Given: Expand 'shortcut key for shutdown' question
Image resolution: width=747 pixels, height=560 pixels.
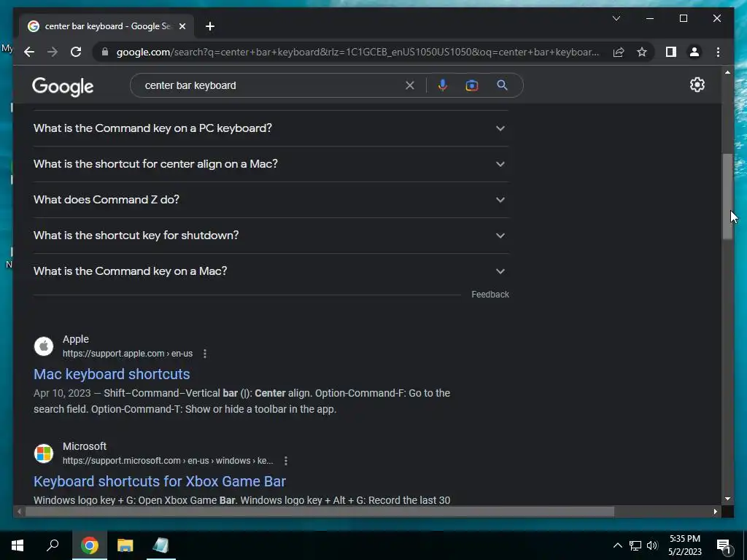Looking at the screenshot, I should (271, 236).
